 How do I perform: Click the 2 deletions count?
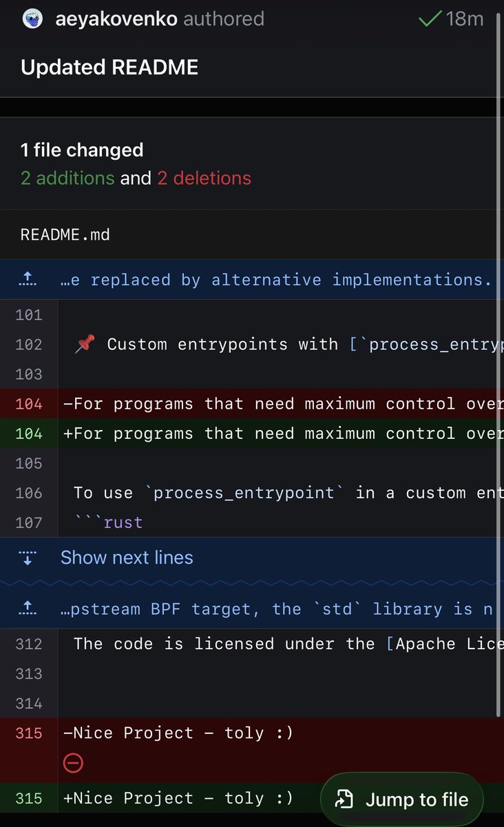pos(204,178)
